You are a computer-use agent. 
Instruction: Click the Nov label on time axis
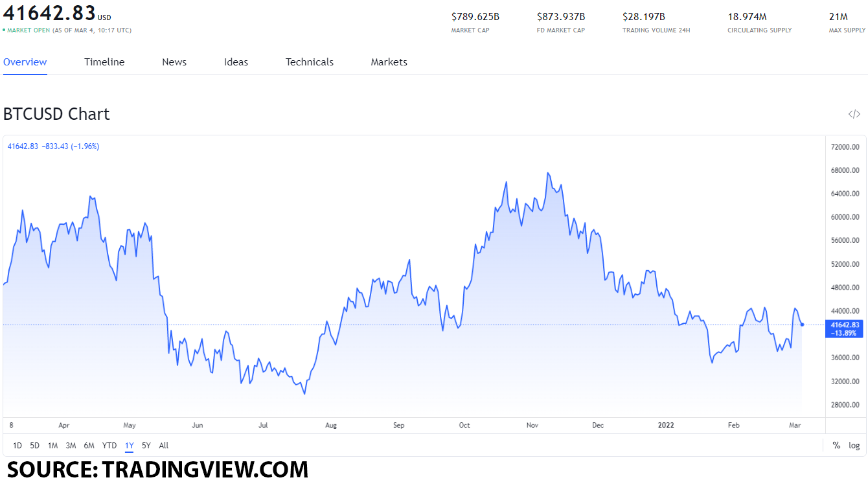[x=532, y=426]
